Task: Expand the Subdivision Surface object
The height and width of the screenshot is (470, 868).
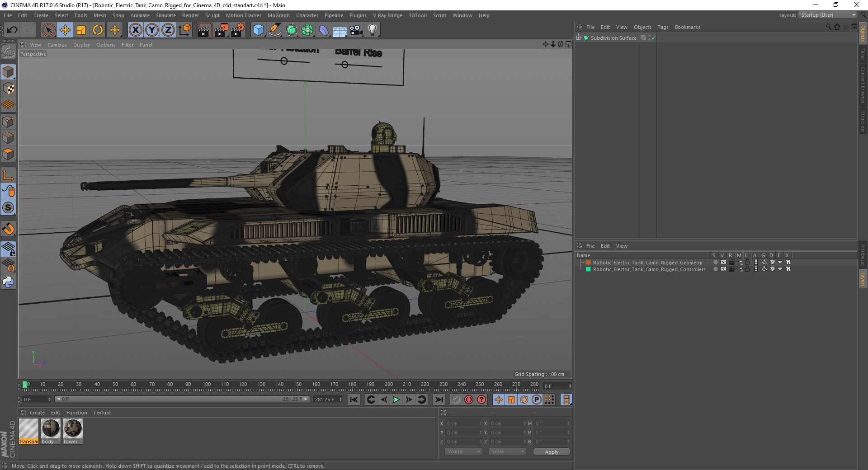Action: tap(579, 38)
